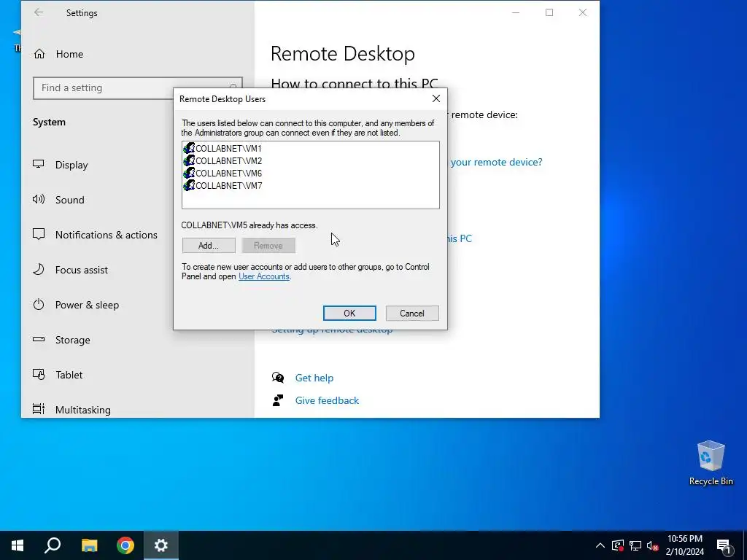Focus the Find a setting search box
The width and height of the screenshot is (747, 560).
pyautogui.click(x=138, y=88)
